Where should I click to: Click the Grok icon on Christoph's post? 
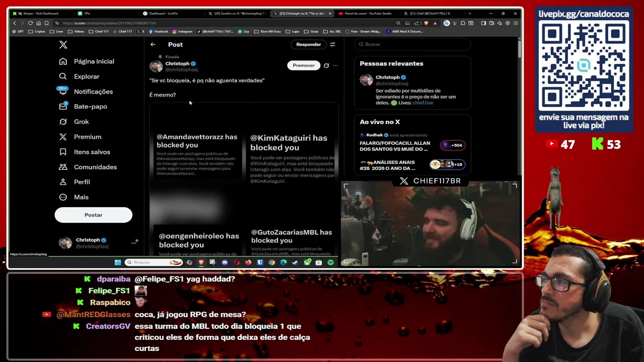326,65
